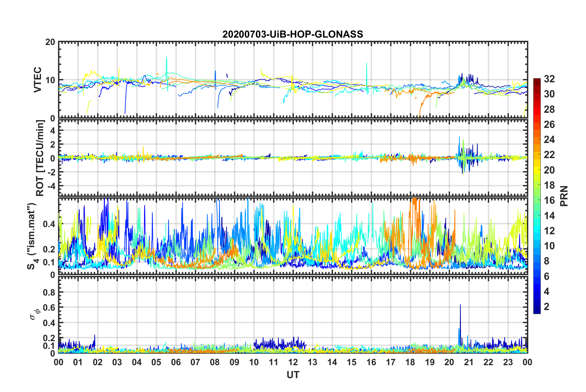Click UT axis tick label "18"

[410, 362]
